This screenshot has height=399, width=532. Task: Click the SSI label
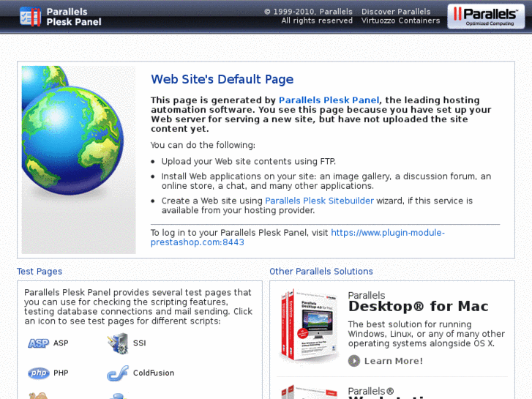coord(140,343)
